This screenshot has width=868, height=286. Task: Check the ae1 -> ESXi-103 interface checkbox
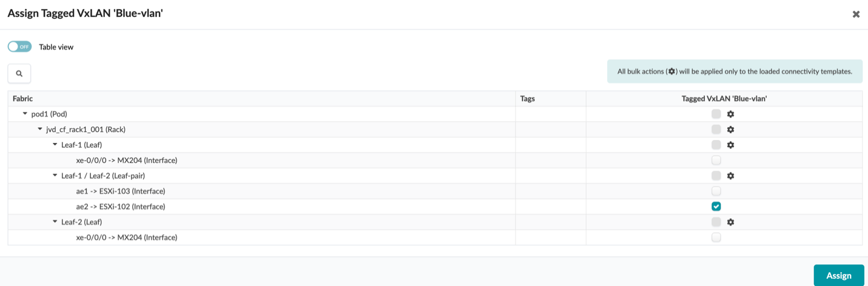click(716, 191)
